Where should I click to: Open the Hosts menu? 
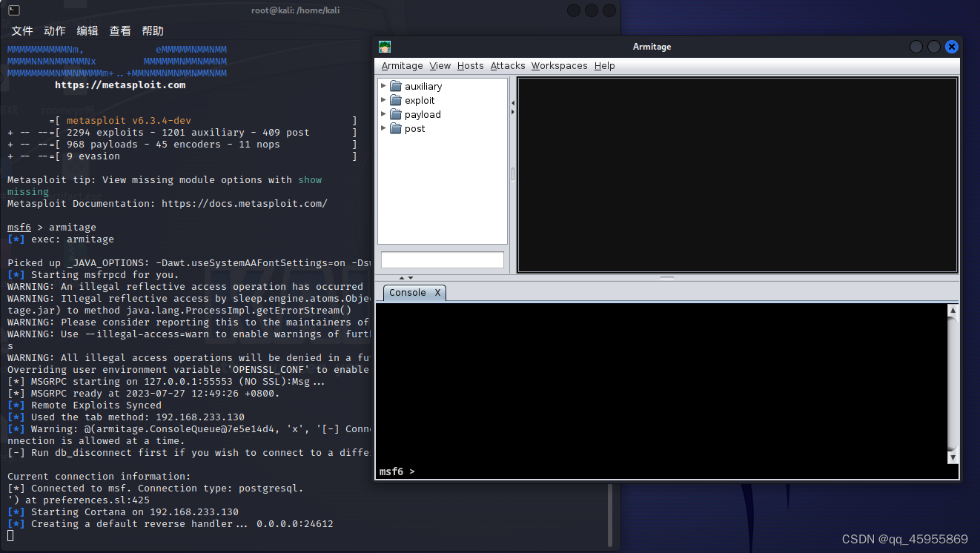click(470, 66)
